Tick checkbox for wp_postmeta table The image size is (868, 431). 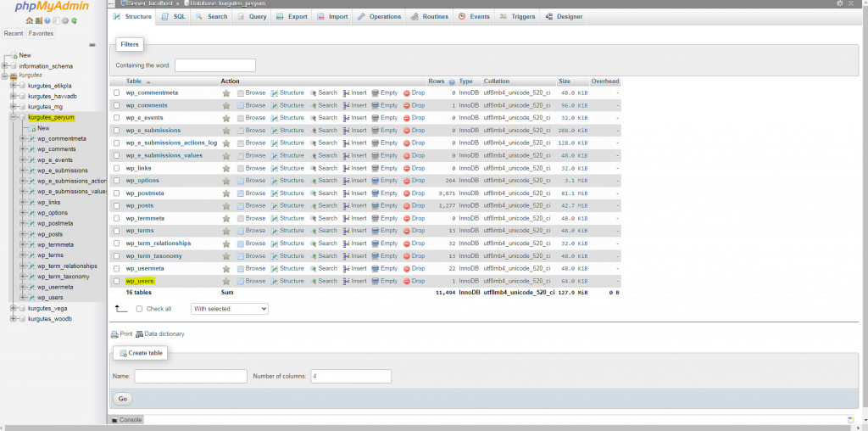click(116, 193)
